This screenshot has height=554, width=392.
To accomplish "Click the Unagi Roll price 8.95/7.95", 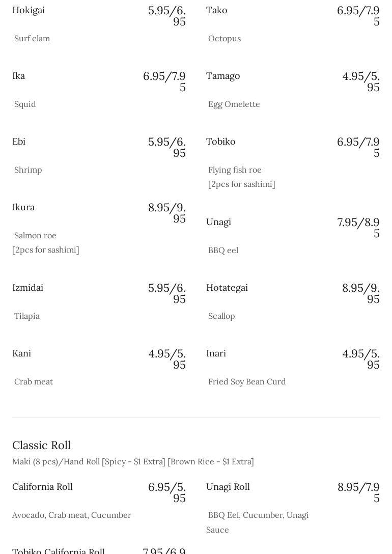I will [x=358, y=492].
